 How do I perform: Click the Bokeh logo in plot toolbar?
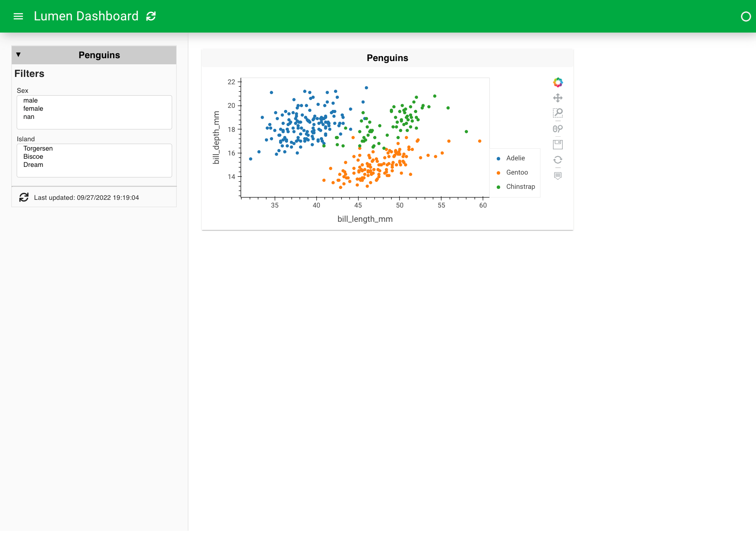[x=558, y=83]
